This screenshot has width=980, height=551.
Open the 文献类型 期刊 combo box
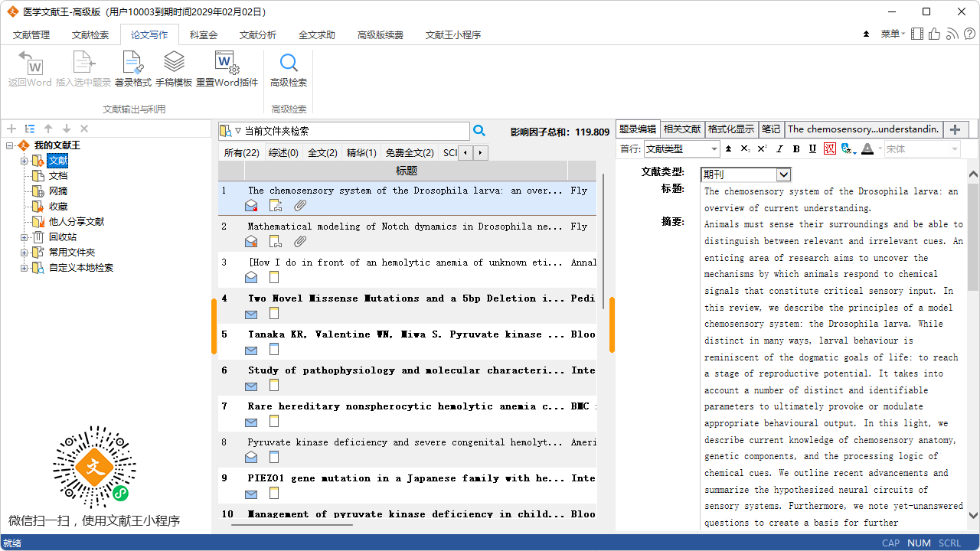coord(746,174)
